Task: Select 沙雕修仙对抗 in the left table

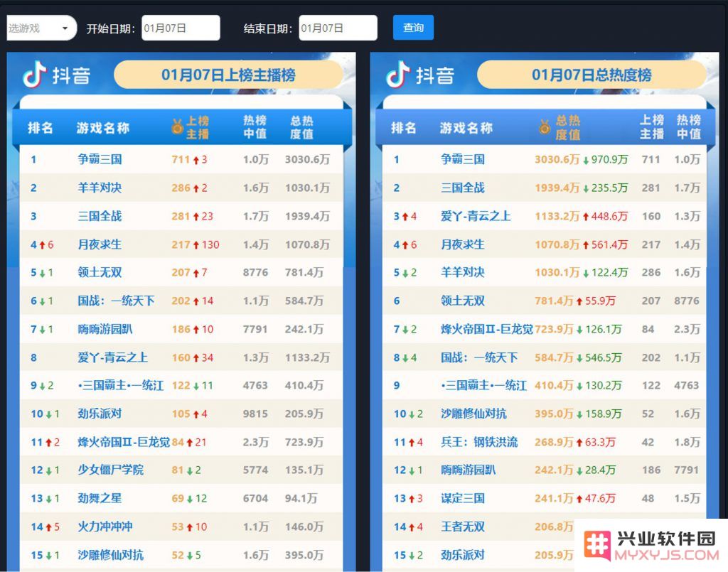Action: click(110, 555)
